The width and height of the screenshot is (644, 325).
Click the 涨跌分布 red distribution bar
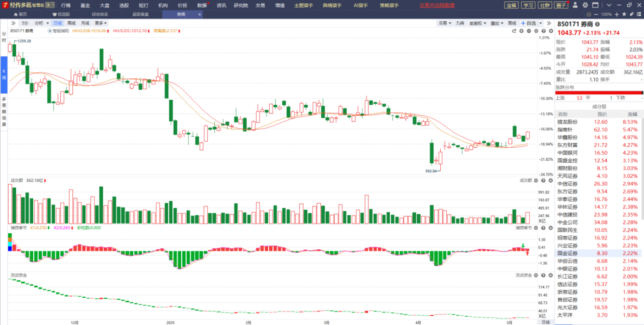(x=600, y=92)
